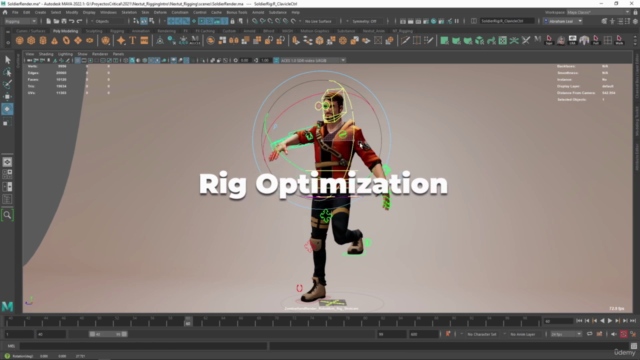Open the Rigging menu set dropdown
Viewport: 640px width, 360px height.
click(20, 21)
